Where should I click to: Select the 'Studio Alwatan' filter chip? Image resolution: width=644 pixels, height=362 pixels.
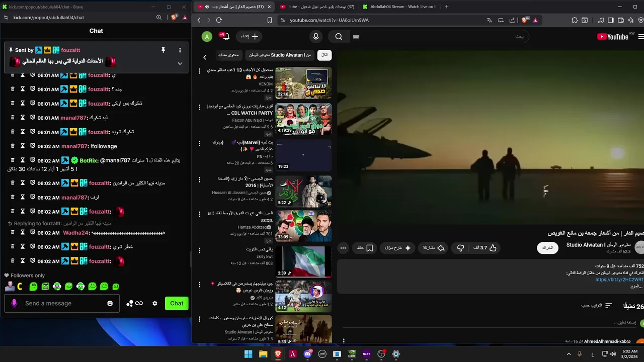pos(280,55)
